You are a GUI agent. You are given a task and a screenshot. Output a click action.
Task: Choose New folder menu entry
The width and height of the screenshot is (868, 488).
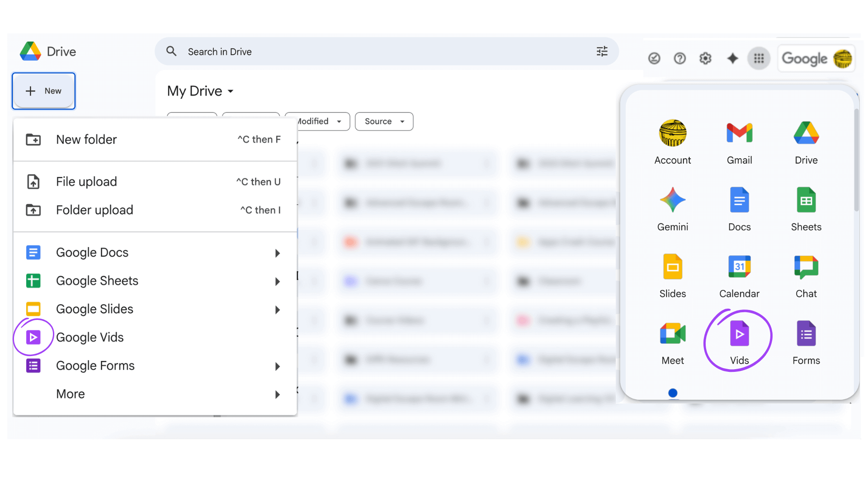coord(86,140)
